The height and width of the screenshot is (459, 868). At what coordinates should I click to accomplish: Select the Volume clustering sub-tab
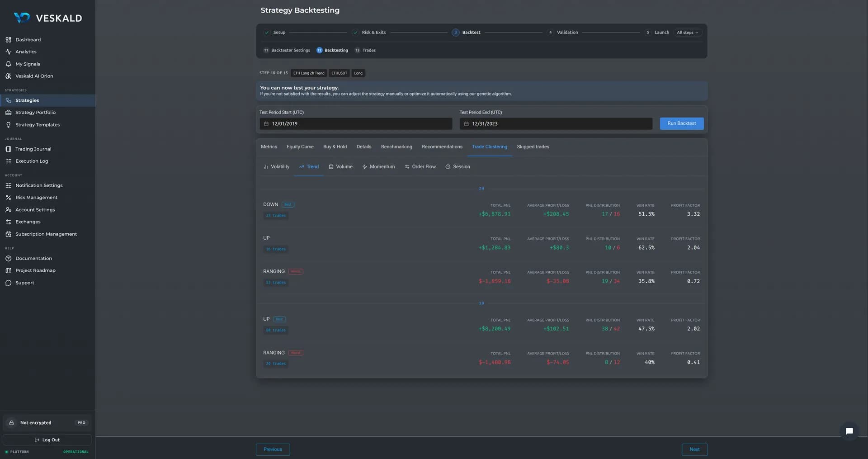(x=340, y=167)
